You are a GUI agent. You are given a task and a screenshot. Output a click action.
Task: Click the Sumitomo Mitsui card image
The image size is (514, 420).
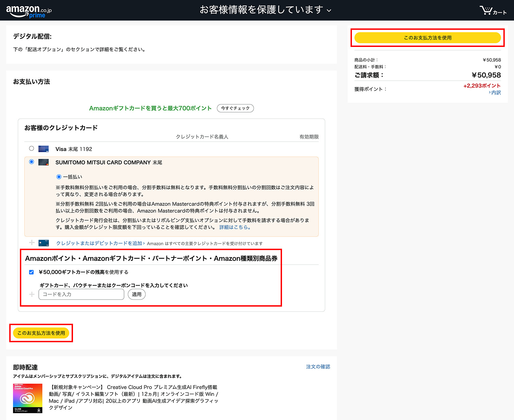pos(44,162)
